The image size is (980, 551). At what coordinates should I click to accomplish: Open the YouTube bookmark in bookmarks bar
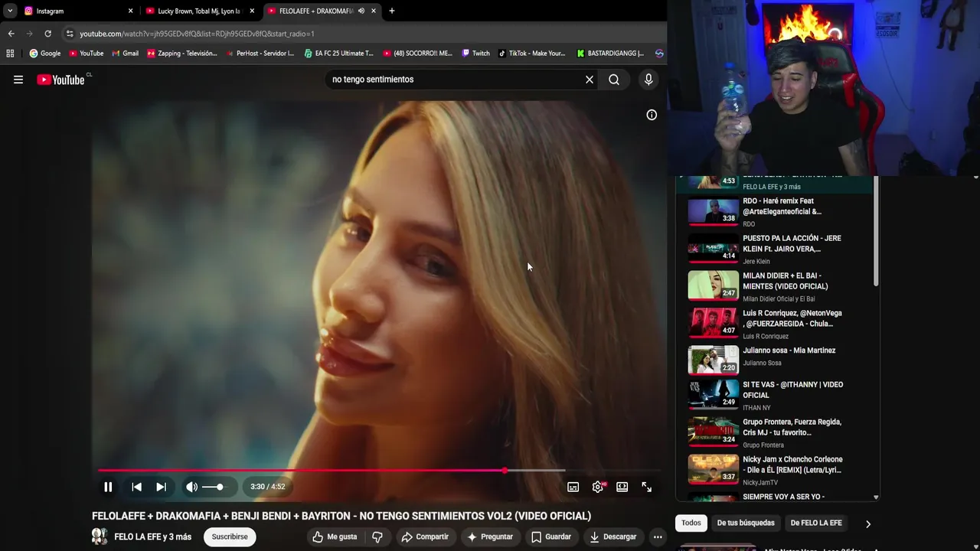pyautogui.click(x=86, y=54)
